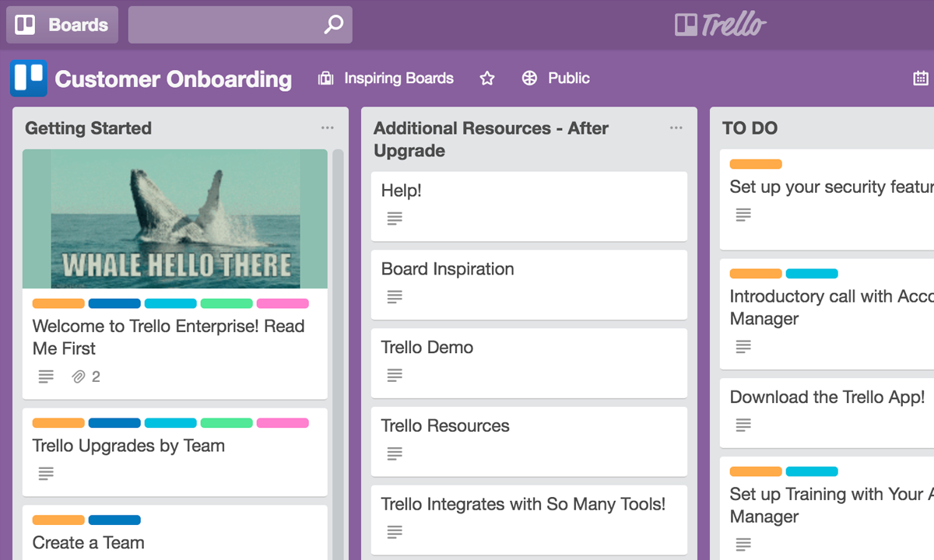Click the magnifying glass search icon
The image size is (934, 560).
click(333, 25)
